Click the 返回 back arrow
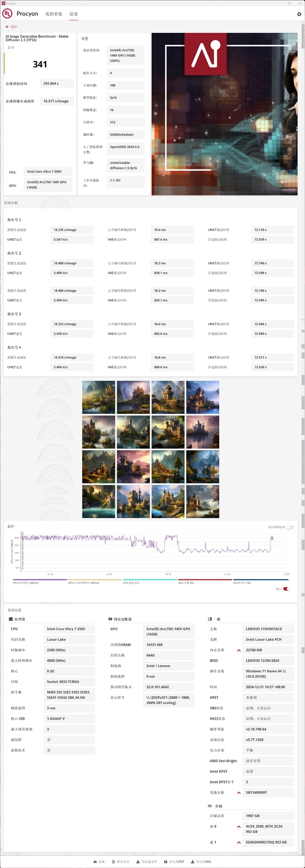Screen dimensions: 305x868 [7, 27]
